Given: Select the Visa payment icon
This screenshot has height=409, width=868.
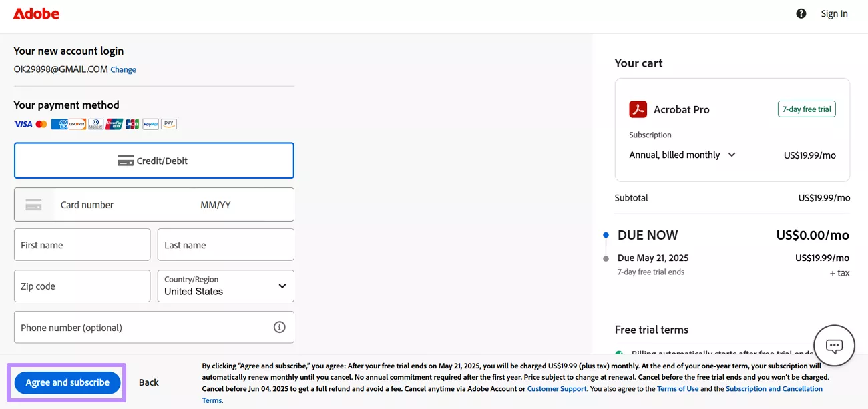Looking at the screenshot, I should pyautogui.click(x=23, y=124).
